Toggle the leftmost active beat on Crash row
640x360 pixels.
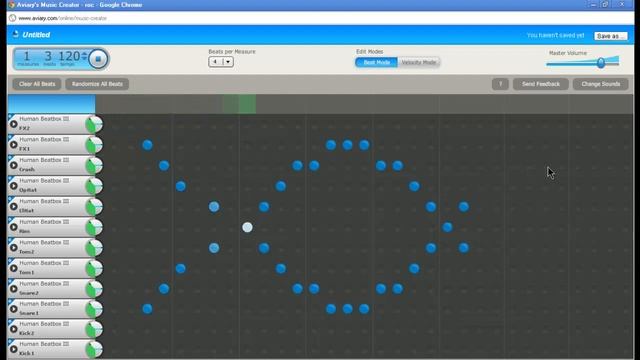[x=164, y=165]
